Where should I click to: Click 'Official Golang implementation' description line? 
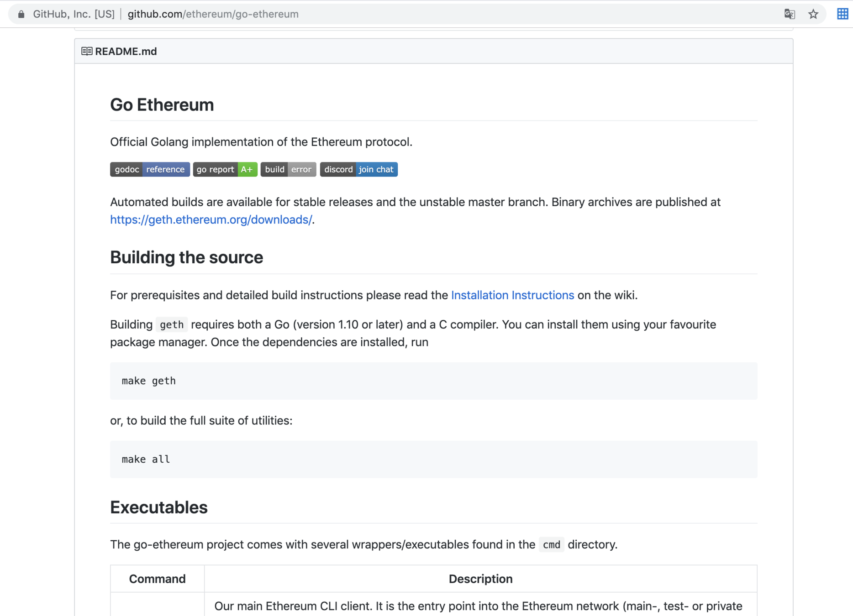[x=261, y=142]
